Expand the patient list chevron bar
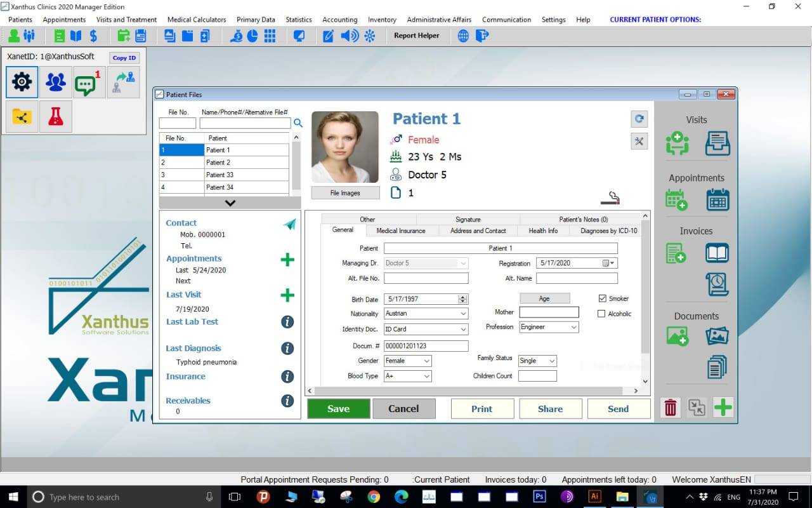Image resolution: width=812 pixels, height=508 pixels. 230,203
